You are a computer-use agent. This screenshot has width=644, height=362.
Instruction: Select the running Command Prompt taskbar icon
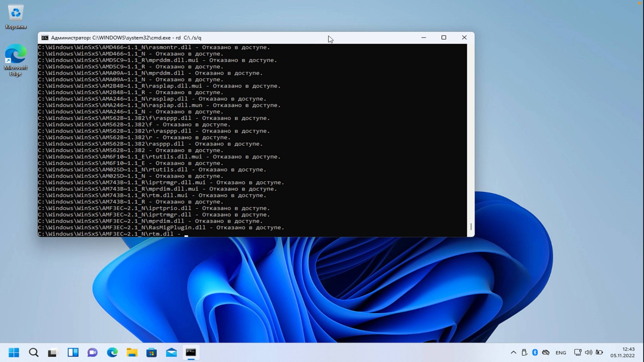[191, 352]
